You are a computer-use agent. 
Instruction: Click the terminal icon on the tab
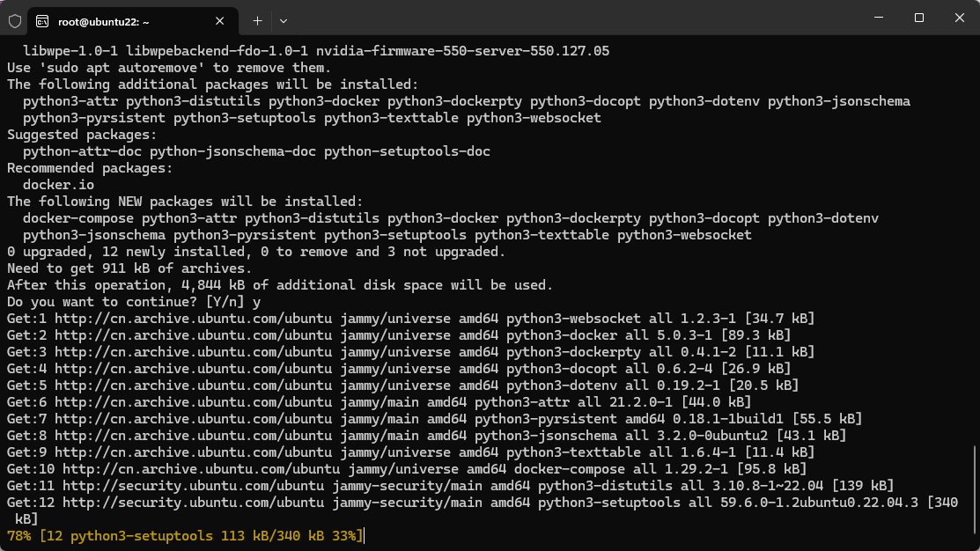coord(42,22)
